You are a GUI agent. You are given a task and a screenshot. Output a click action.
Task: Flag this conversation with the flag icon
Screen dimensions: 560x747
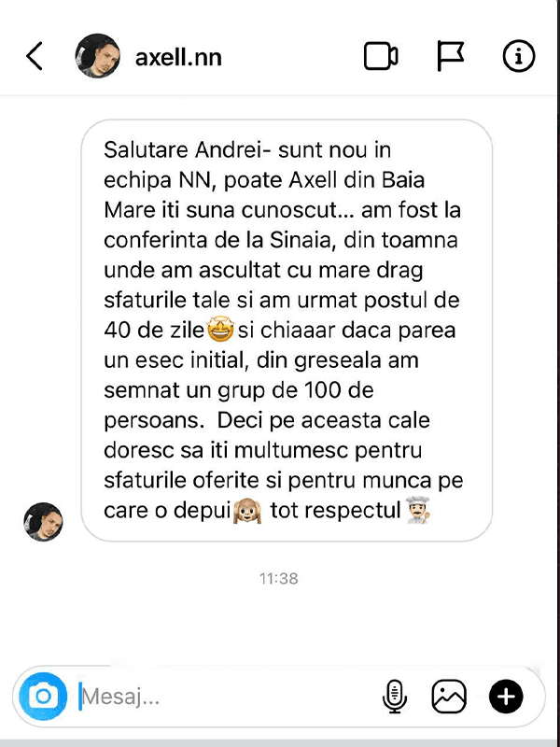[x=451, y=56]
